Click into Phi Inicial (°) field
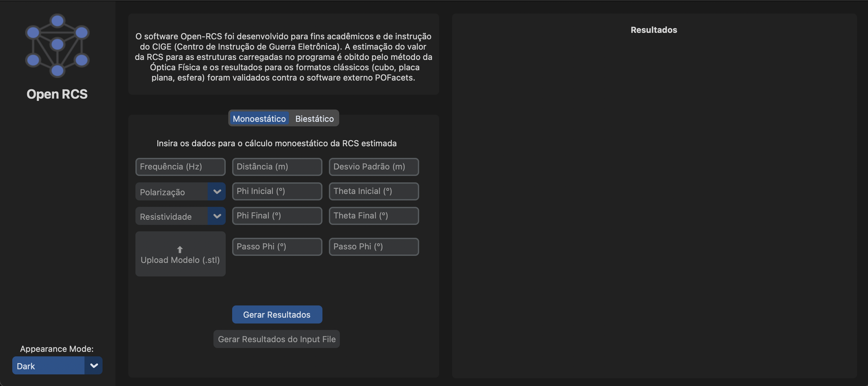The image size is (868, 386). point(277,191)
